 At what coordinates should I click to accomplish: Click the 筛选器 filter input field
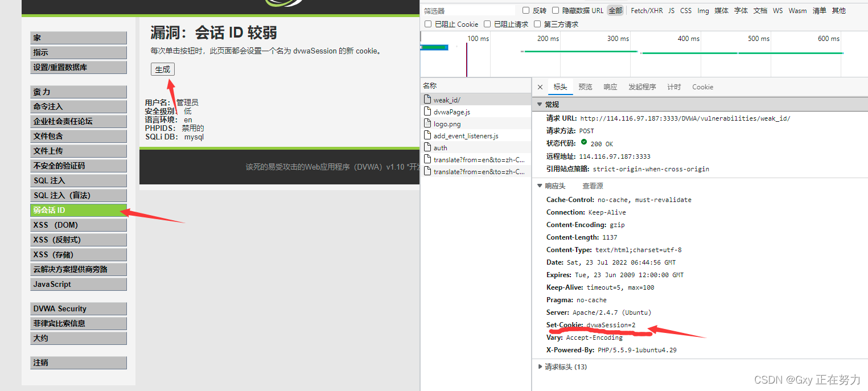click(468, 11)
